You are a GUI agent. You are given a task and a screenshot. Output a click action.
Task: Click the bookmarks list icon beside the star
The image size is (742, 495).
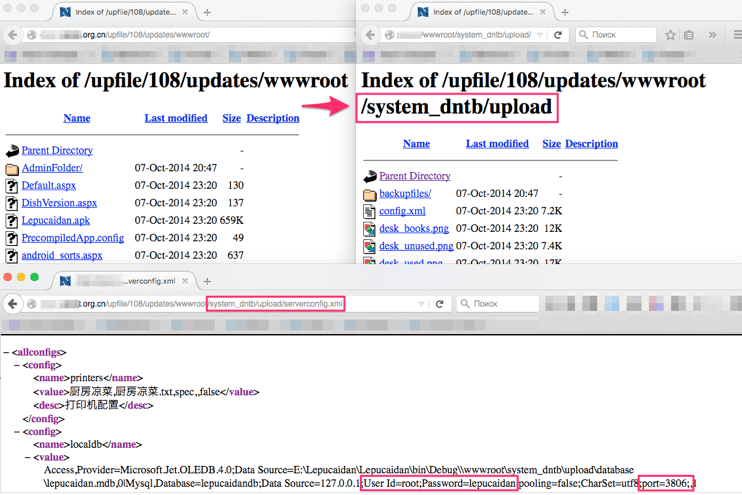[x=689, y=34]
